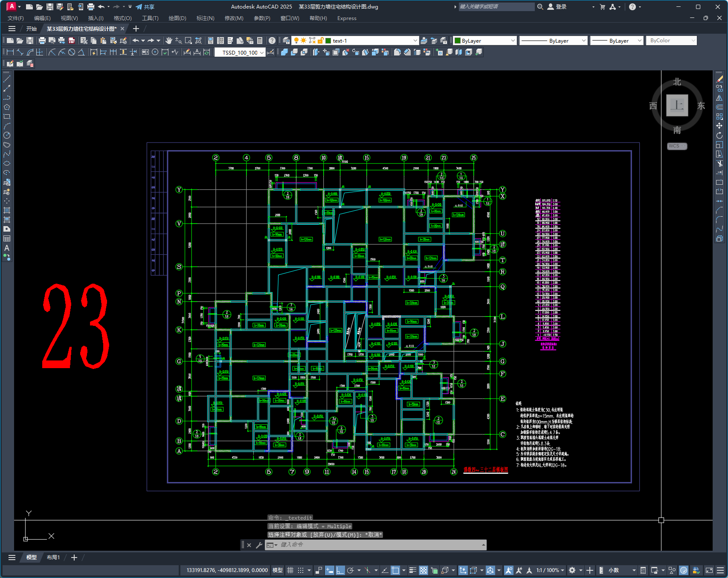
Task: Toggle the drawing grid display
Action: pyautogui.click(x=290, y=570)
